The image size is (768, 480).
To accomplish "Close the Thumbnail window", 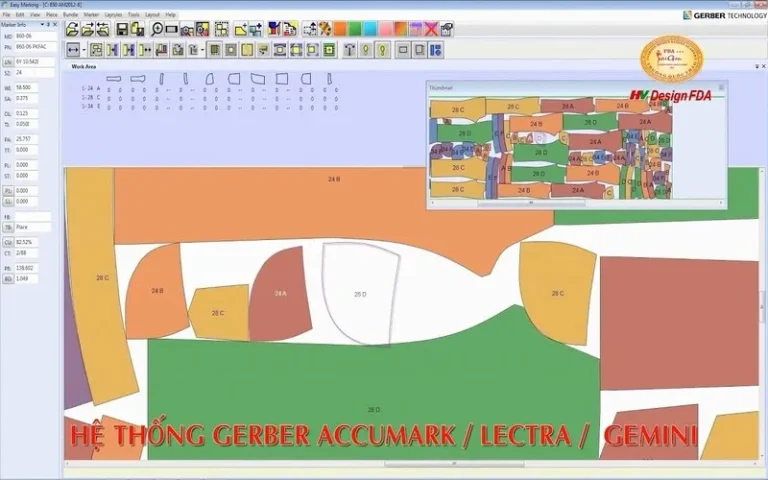I will tap(721, 88).
